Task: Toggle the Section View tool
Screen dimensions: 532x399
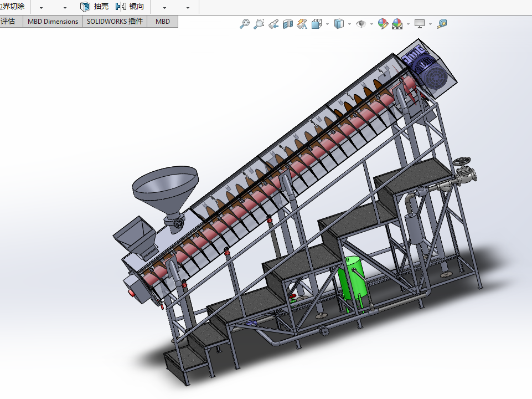Action: coord(288,24)
